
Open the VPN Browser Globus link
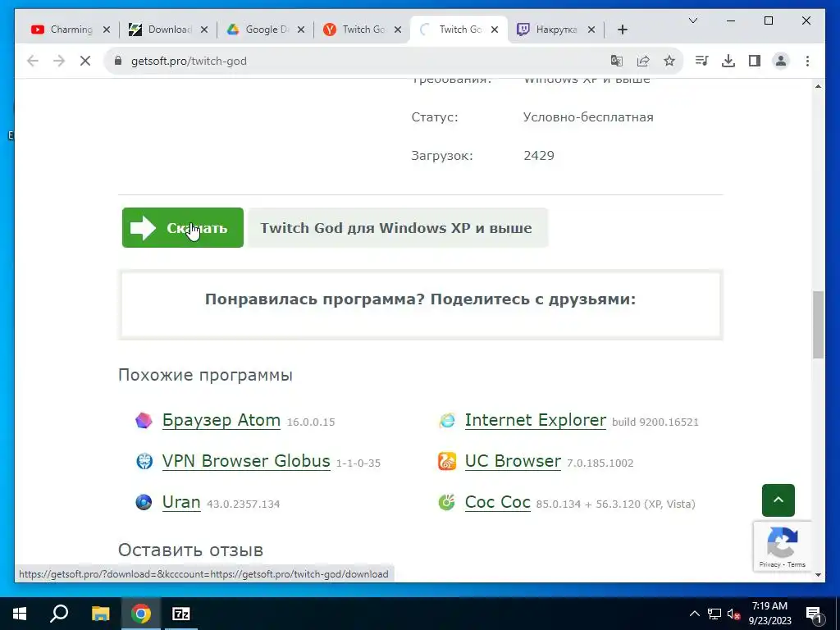click(246, 461)
